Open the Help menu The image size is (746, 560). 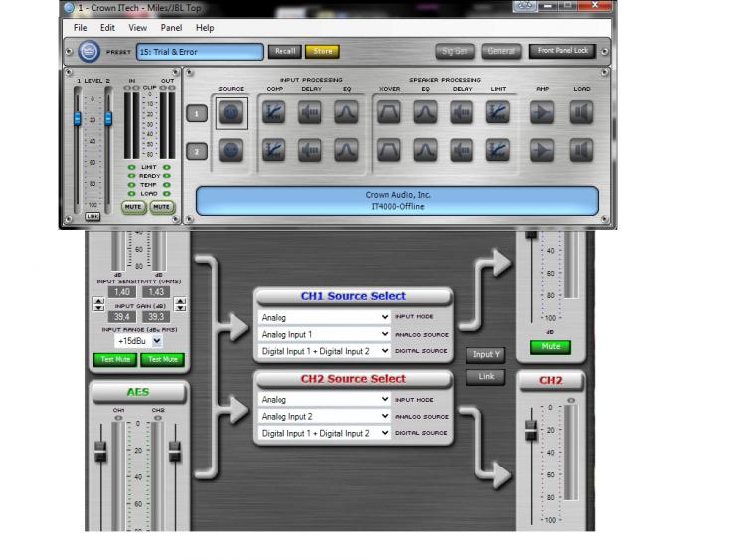coord(205,28)
